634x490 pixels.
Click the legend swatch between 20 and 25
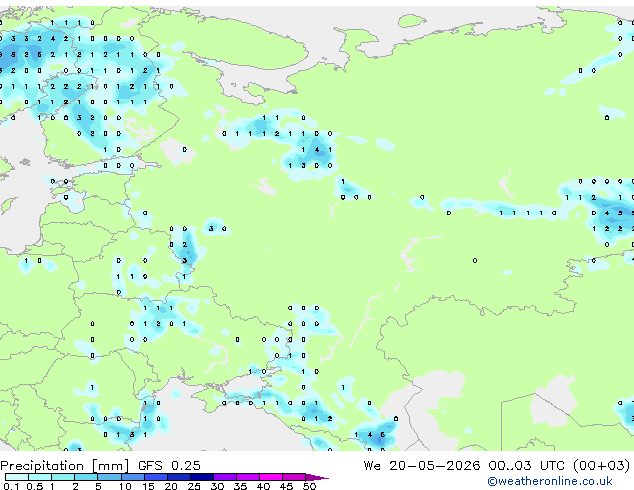(179, 477)
